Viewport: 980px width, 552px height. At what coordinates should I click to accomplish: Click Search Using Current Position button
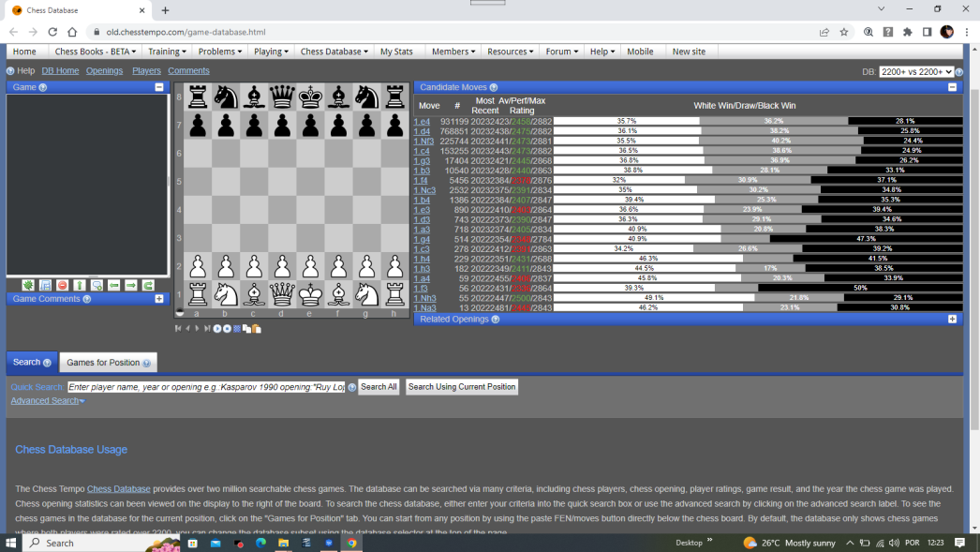462,387
